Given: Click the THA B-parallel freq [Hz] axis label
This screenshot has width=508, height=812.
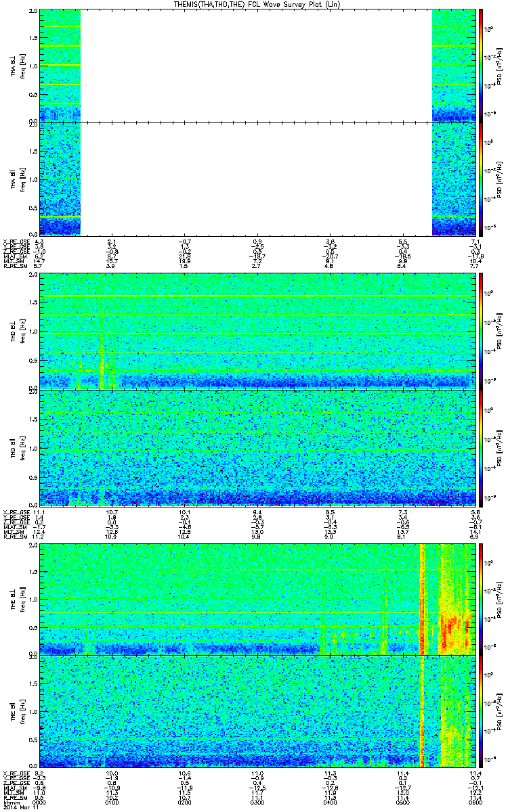Looking at the screenshot, I should (x=22, y=179).
